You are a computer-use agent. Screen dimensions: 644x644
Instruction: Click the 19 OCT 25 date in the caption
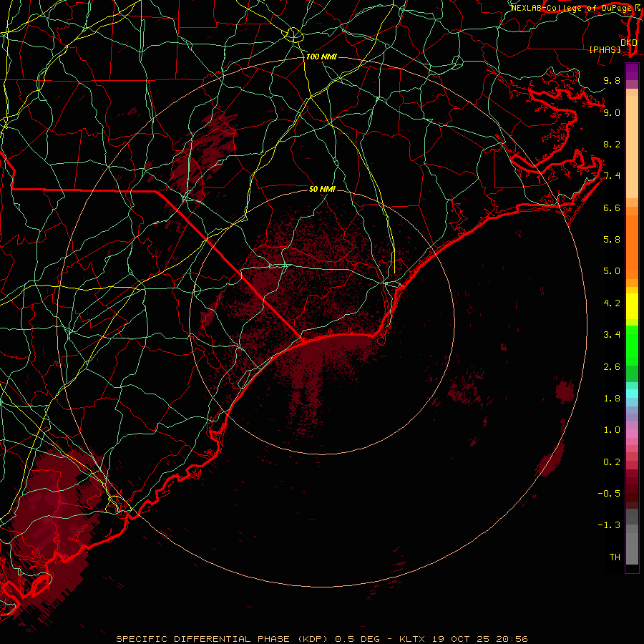point(460,639)
